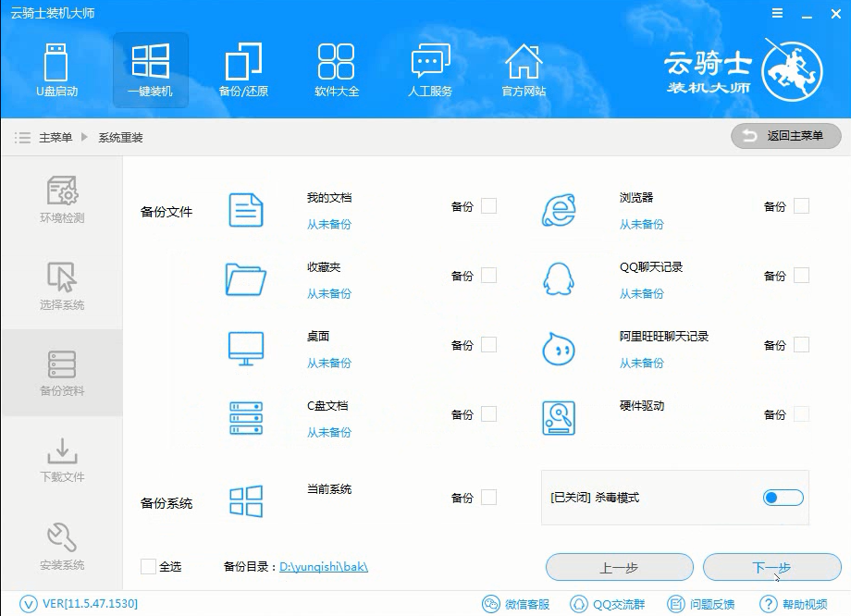Switch to the 选择系统 step
Screen dimensions: 851x616
61,287
